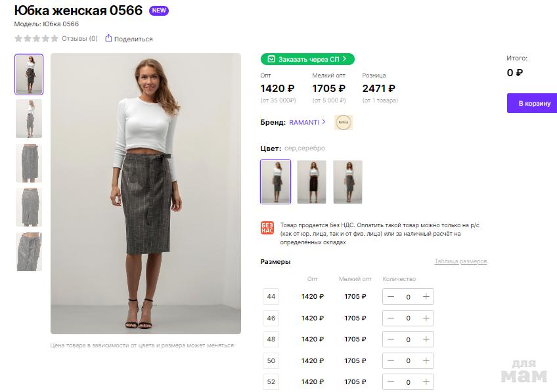This screenshot has height=392, width=557.
Task: Click the RAMANTI brand logo icon
Action: click(343, 122)
